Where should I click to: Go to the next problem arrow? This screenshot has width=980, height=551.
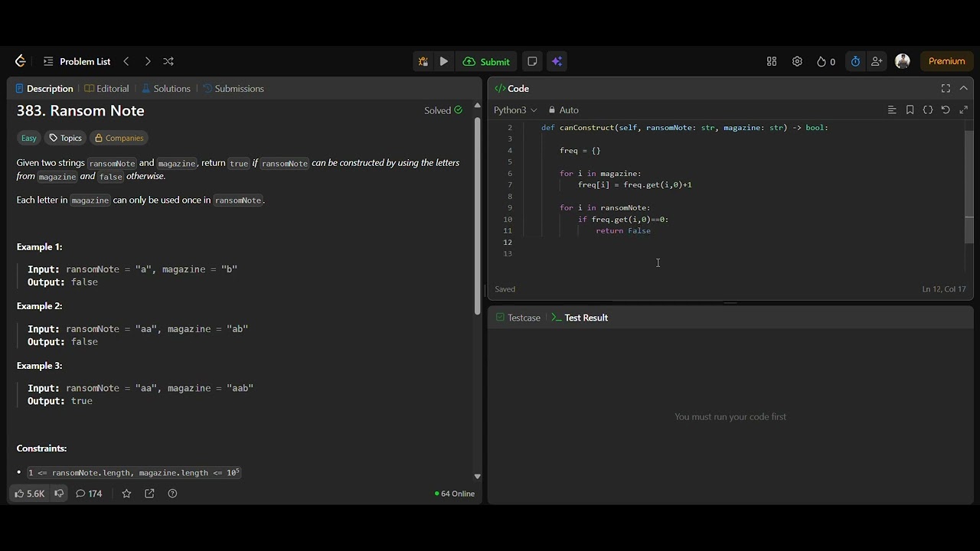pos(148,61)
